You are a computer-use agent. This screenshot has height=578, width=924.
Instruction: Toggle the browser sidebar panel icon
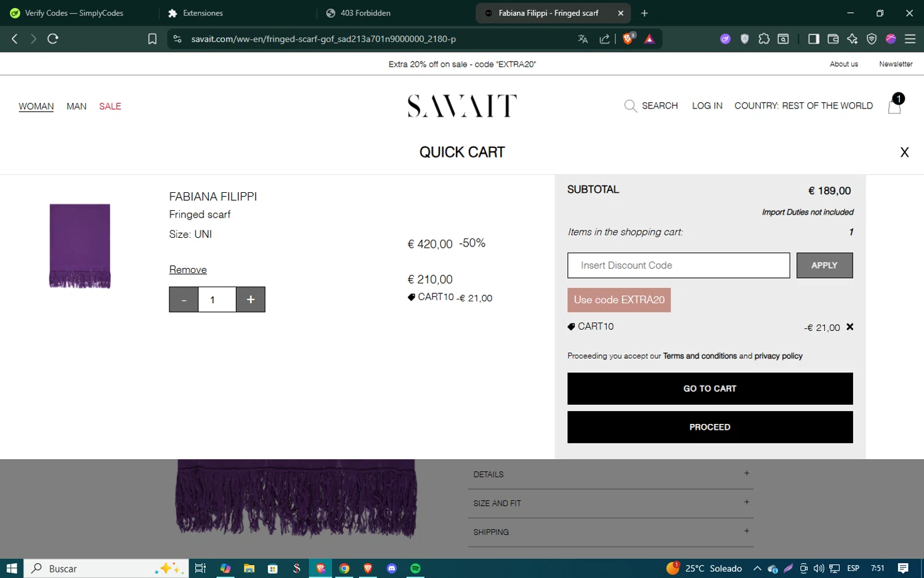814,39
